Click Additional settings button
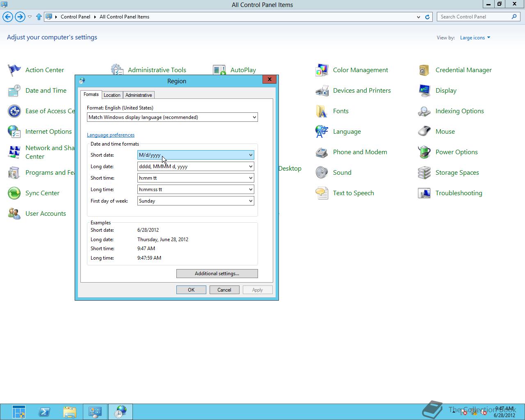Screen dimensions: 525x420 [217, 274]
